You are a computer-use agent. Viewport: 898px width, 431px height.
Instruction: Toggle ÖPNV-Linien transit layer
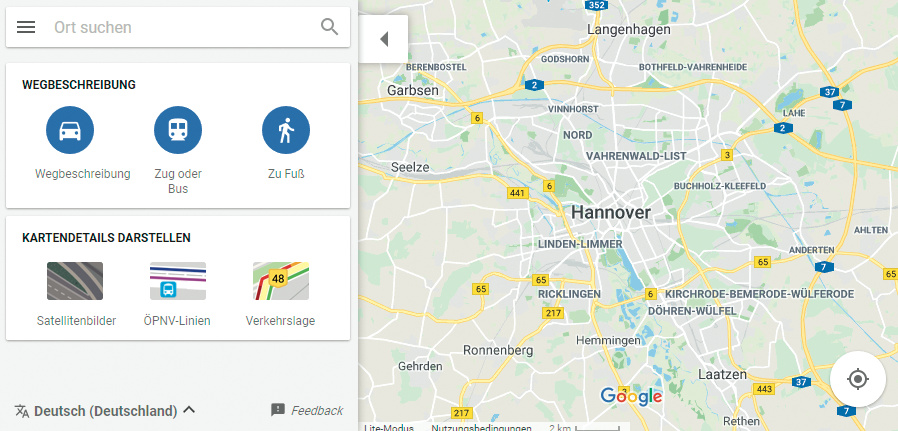[178, 281]
